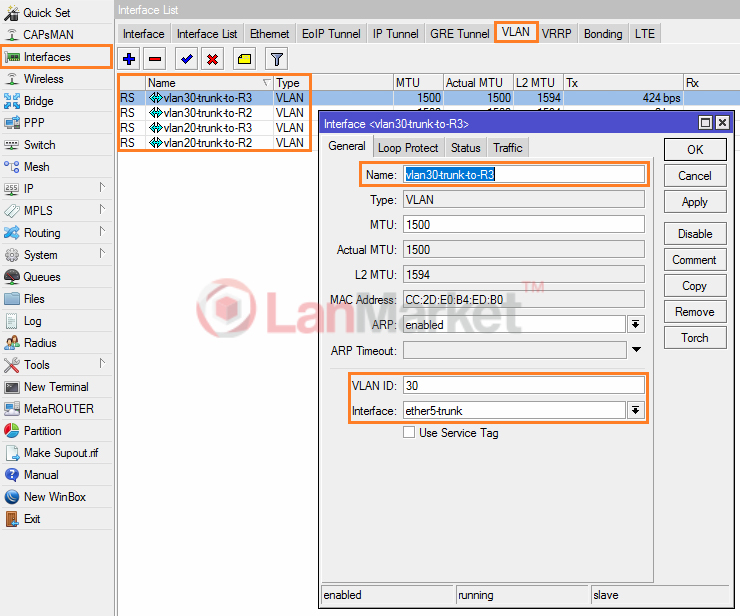Click the blue checkmark Enable icon
The height and width of the screenshot is (616, 740).
pos(186,59)
